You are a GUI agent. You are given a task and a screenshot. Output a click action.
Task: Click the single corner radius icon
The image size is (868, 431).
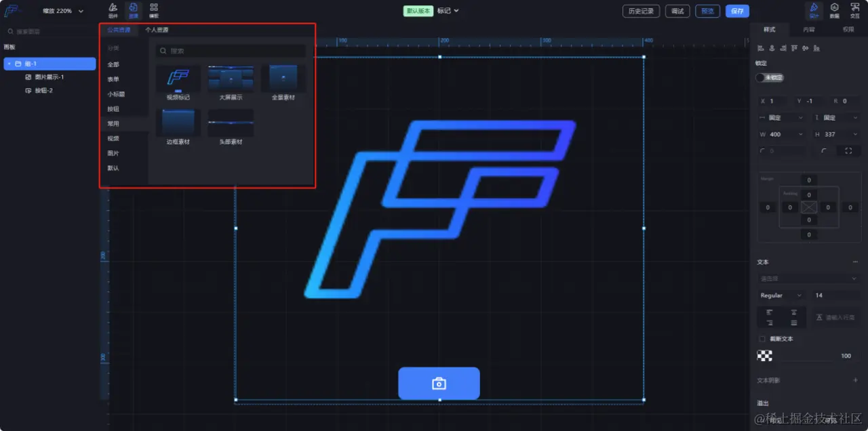pos(824,151)
